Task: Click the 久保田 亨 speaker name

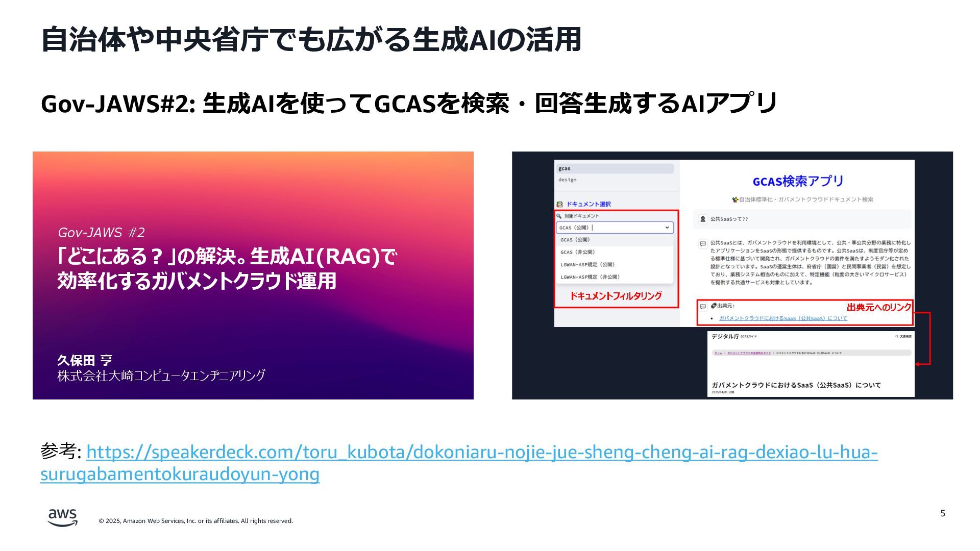Action: coord(85,360)
